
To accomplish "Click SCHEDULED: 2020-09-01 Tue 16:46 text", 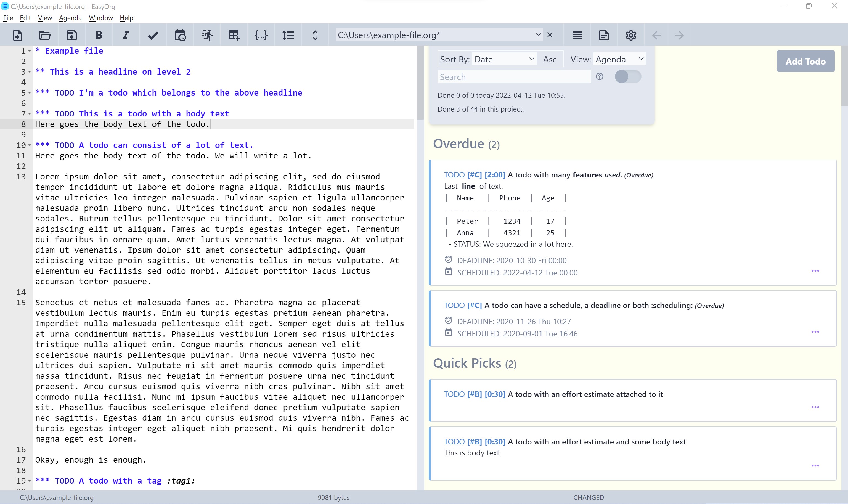I will [x=517, y=334].
